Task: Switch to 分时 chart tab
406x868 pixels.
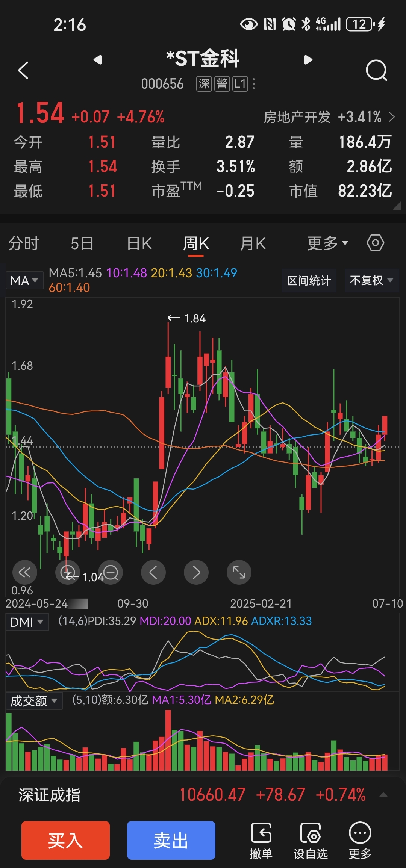Action: (x=24, y=243)
